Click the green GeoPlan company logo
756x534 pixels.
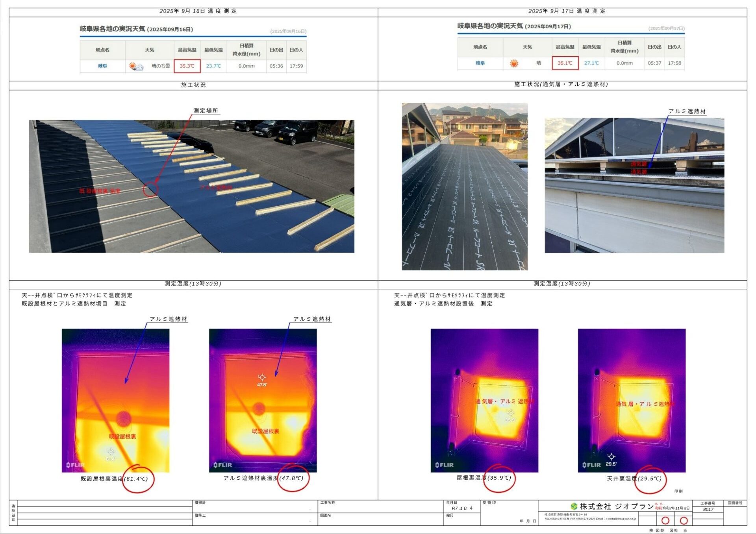pos(574,506)
